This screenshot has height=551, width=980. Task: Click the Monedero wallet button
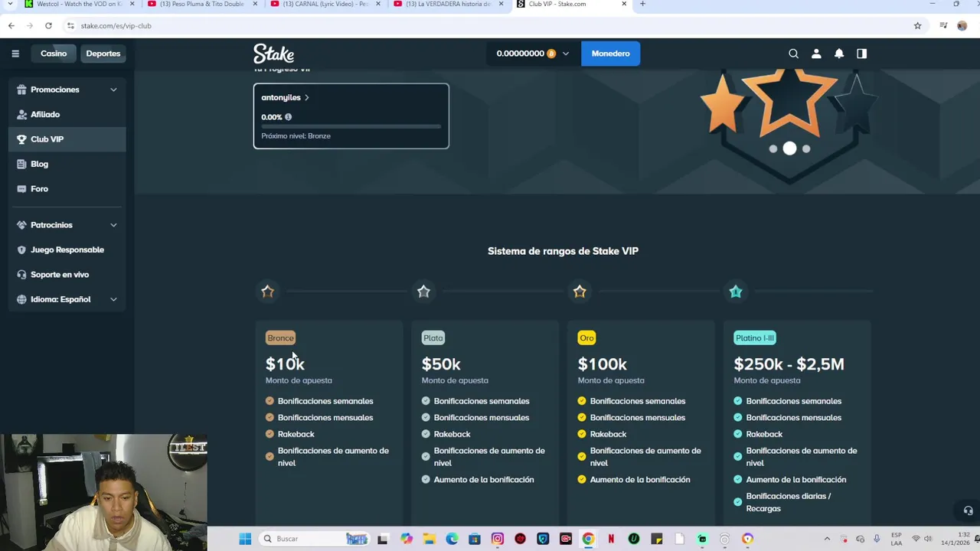[610, 54]
